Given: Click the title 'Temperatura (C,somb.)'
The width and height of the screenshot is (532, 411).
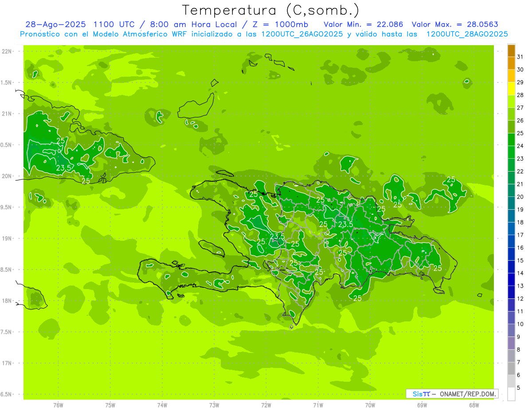Looking at the screenshot, I should point(271,10).
